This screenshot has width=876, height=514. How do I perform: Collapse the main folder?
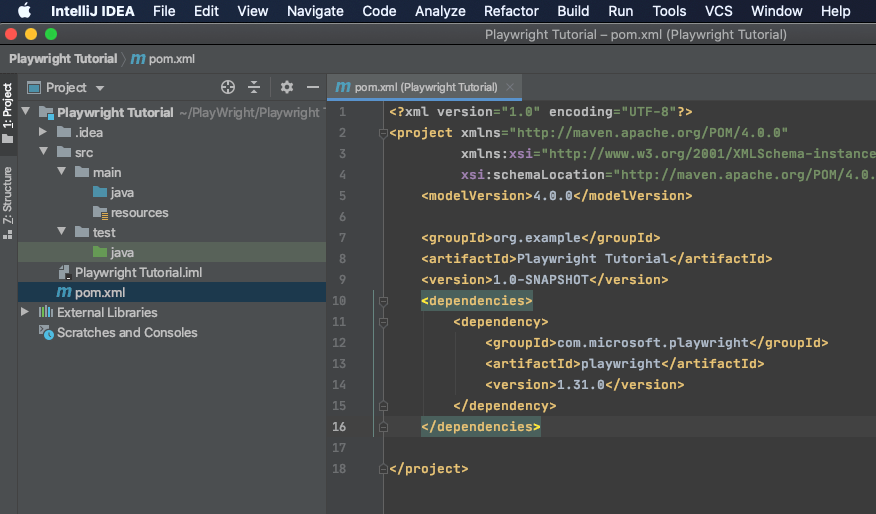point(61,172)
